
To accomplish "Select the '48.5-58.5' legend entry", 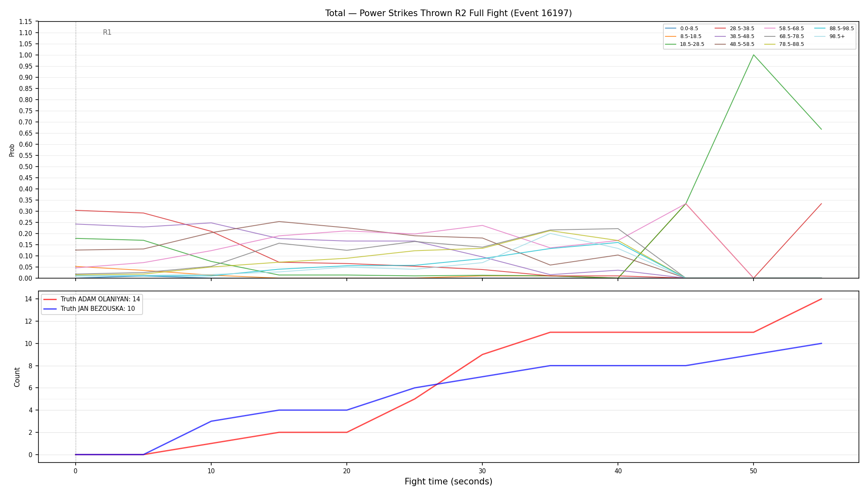I will coord(734,44).
